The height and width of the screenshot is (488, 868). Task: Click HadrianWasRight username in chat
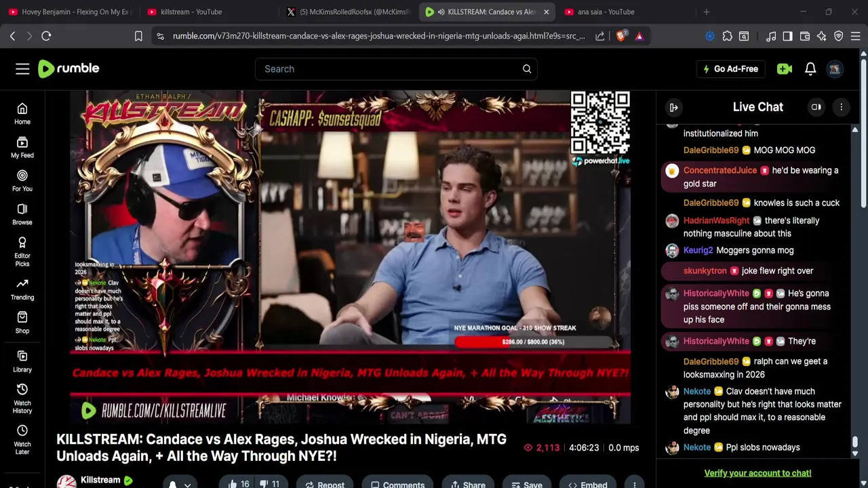point(716,220)
